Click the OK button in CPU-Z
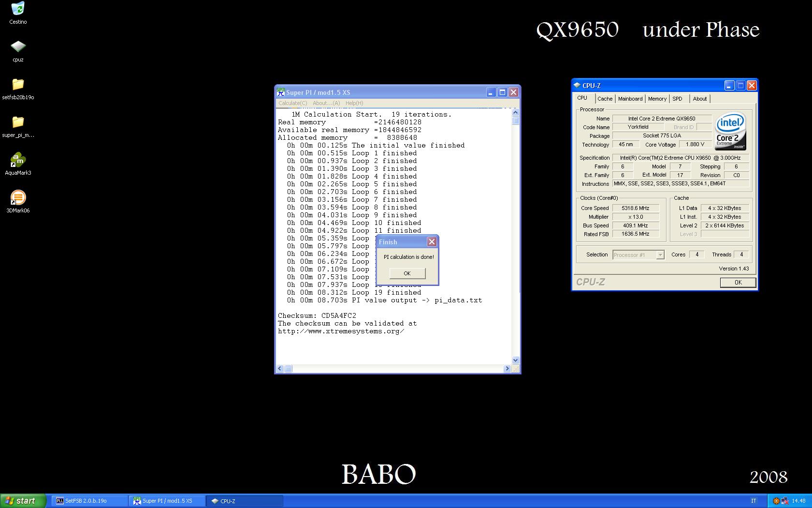This screenshot has width=812, height=508. pos(738,283)
